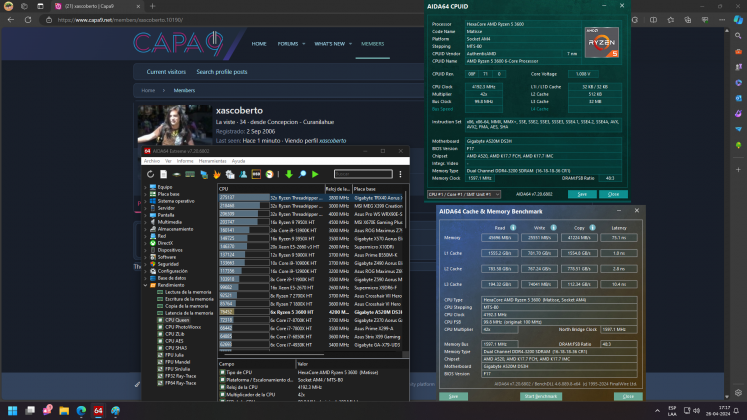Click the Edge browser icon in taskbar

pos(81,410)
